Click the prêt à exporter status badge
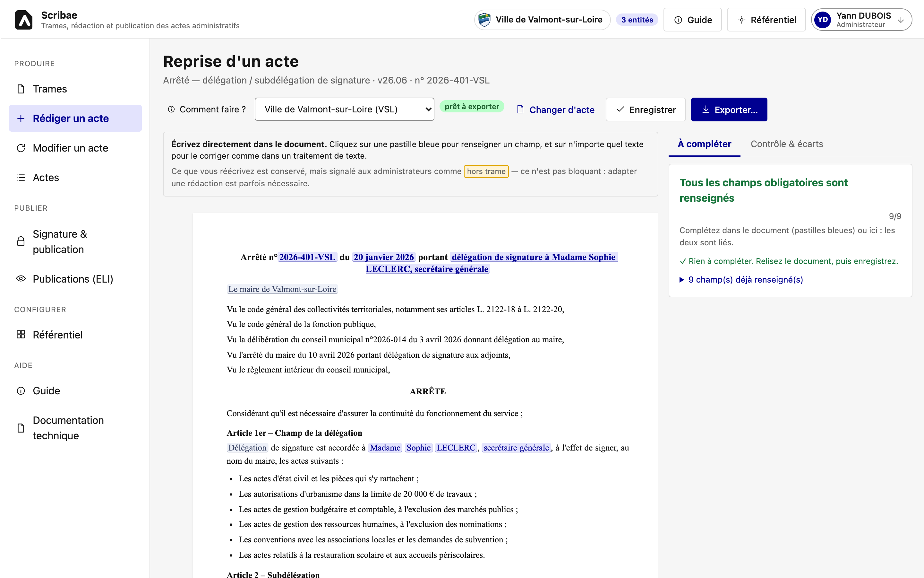This screenshot has height=578, width=924. click(472, 107)
